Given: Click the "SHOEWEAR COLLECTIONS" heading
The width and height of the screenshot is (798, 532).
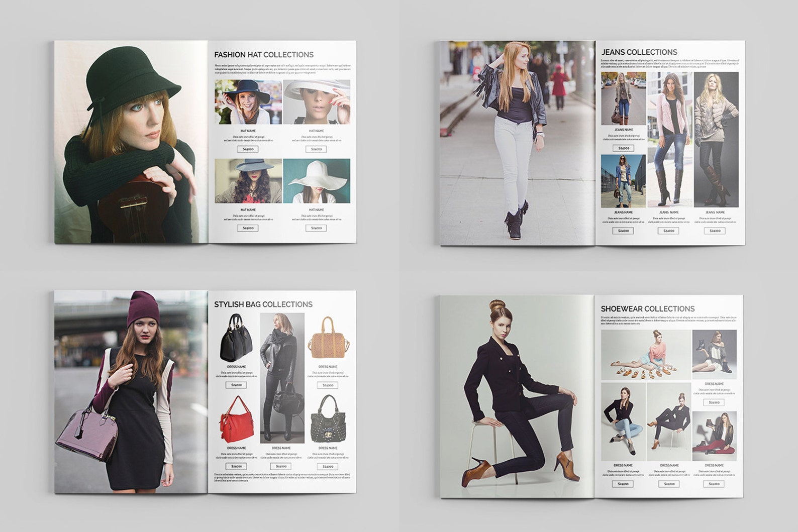Looking at the screenshot, I should pos(648,309).
